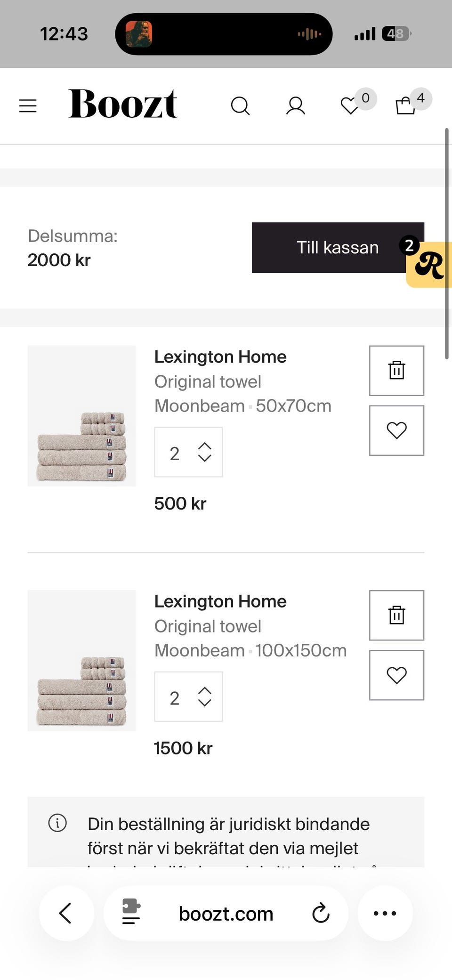
Task: Open the wishlist heart in header
Action: click(x=350, y=105)
